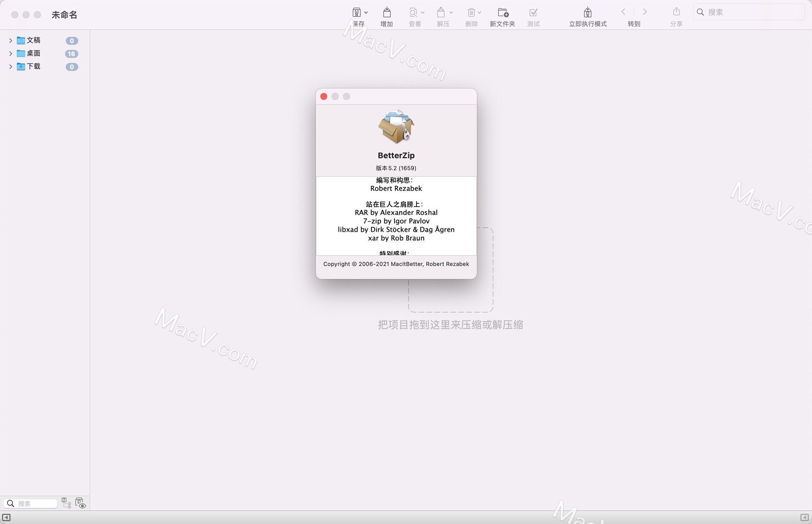Toggle the eye preview icon in sidebar footer
Screen dimensions: 812x524
80,503
